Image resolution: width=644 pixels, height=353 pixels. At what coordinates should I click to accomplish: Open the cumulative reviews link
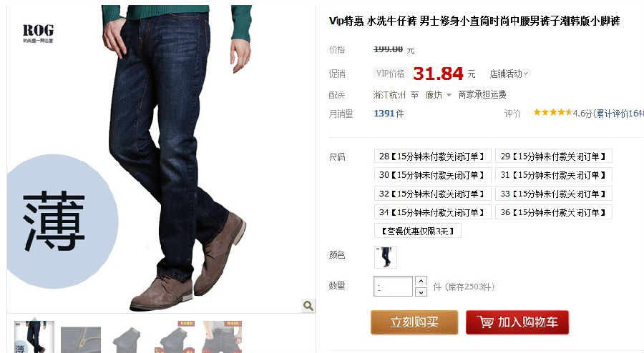point(620,114)
